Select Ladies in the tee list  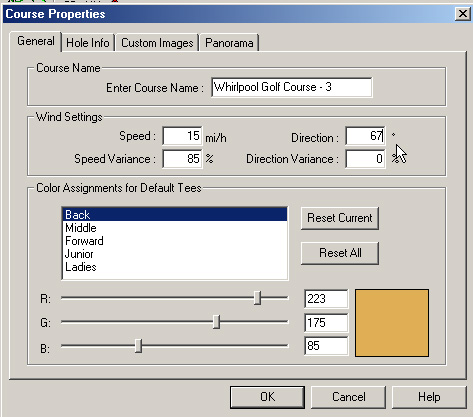[175, 267]
